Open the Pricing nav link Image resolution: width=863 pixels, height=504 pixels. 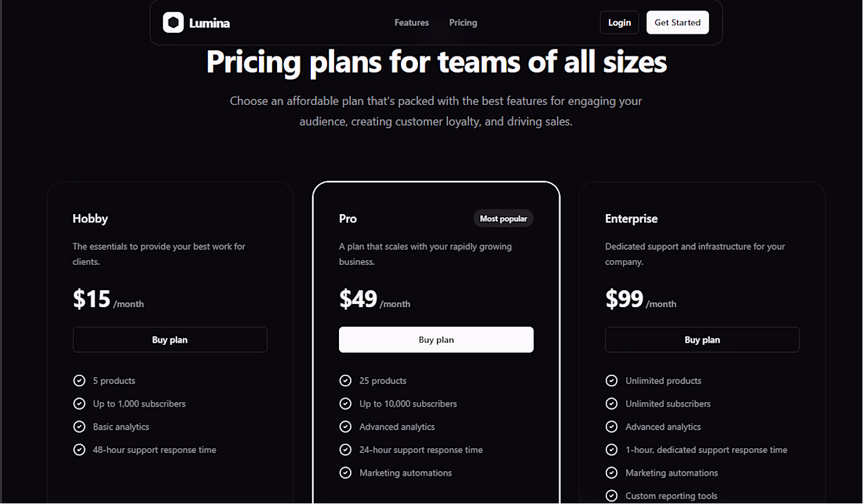(x=463, y=23)
